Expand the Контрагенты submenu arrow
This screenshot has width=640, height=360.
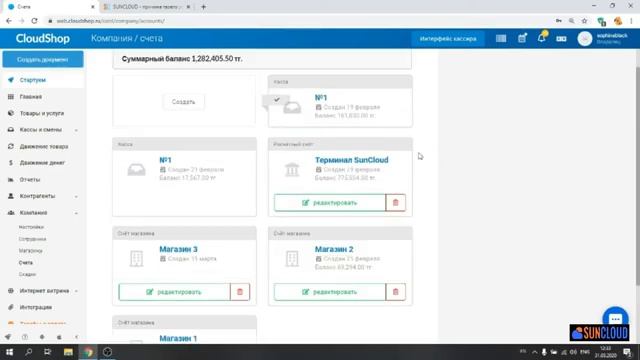(76, 196)
